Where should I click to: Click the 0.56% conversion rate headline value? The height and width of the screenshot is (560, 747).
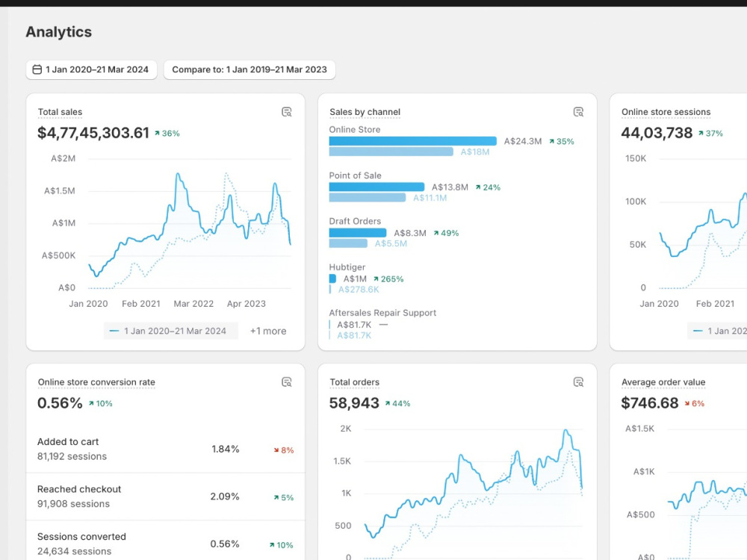pos(60,403)
